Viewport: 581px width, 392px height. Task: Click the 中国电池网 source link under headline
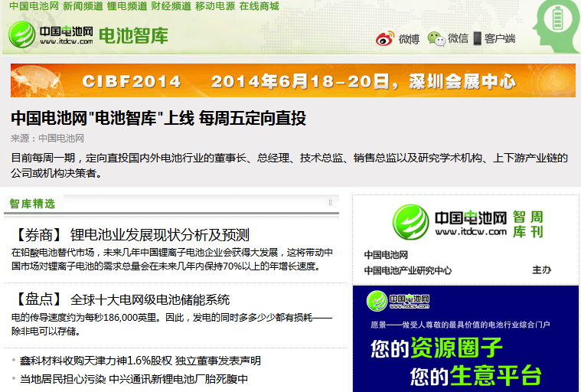[61, 139]
